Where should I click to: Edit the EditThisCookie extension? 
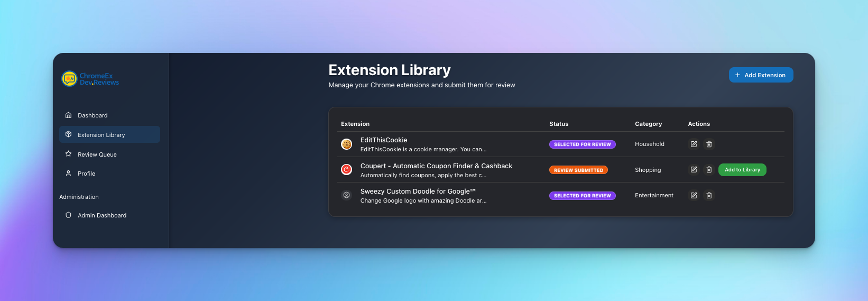point(694,144)
